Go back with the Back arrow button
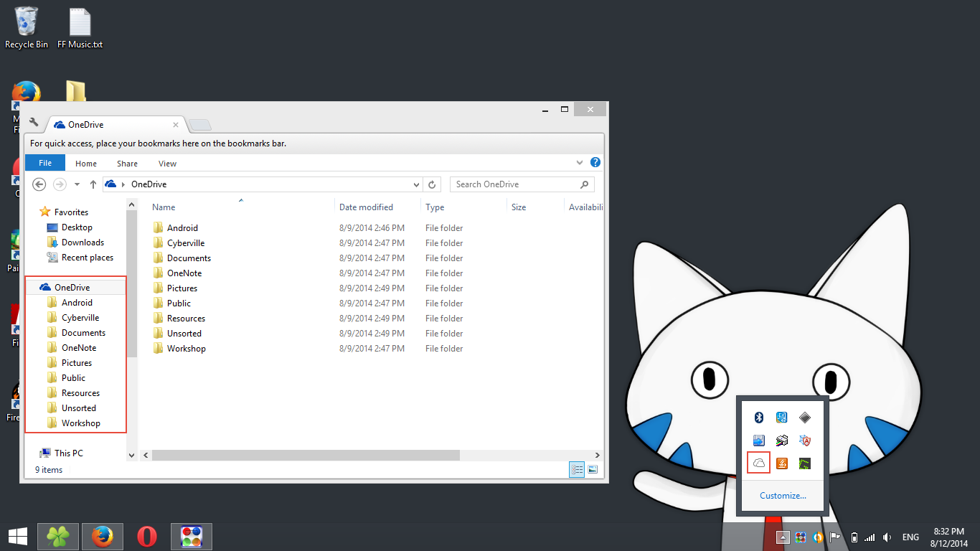The width and height of the screenshot is (980, 551). click(x=39, y=184)
